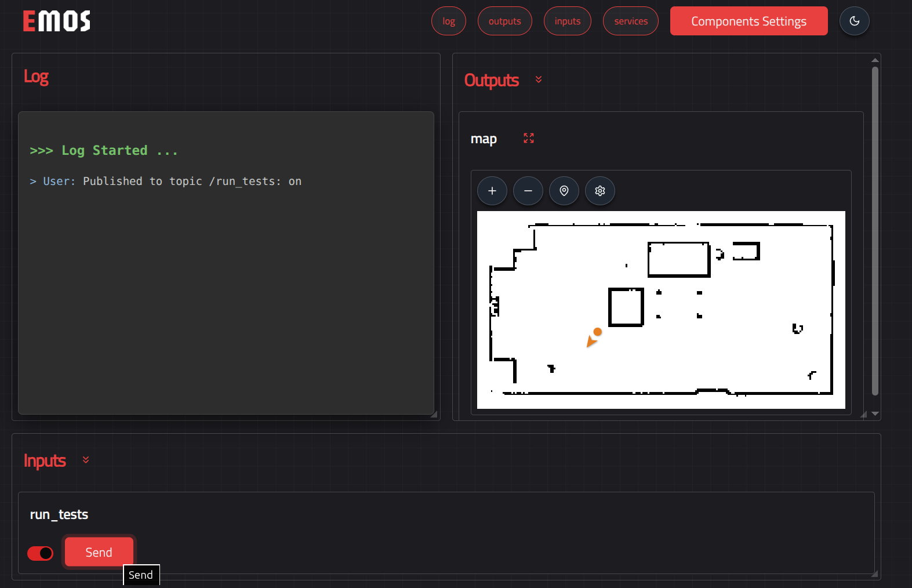The height and width of the screenshot is (588, 912).
Task: Click the EMOS logo
Action: point(57,21)
